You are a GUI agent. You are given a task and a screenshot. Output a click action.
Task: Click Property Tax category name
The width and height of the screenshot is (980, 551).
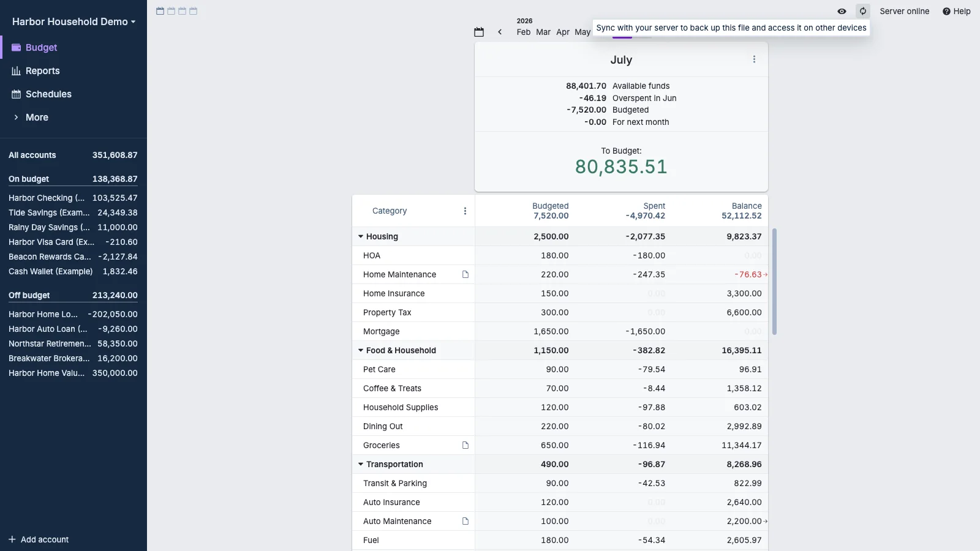(x=387, y=312)
